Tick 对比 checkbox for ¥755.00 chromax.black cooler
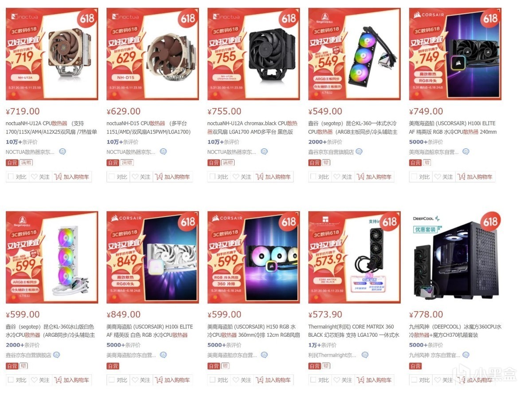Screen dimensions: 532x397 pos(212,177)
